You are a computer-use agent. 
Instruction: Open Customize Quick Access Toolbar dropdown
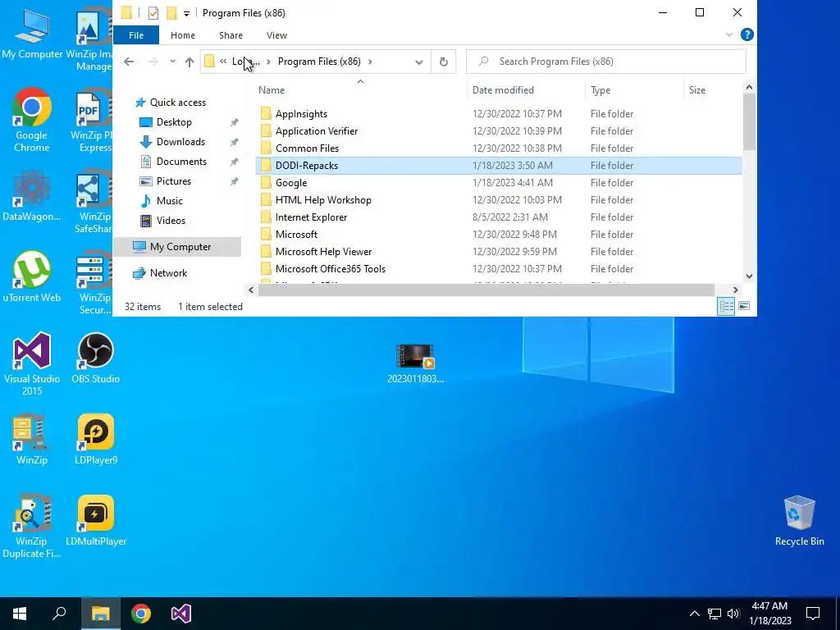pos(186,13)
